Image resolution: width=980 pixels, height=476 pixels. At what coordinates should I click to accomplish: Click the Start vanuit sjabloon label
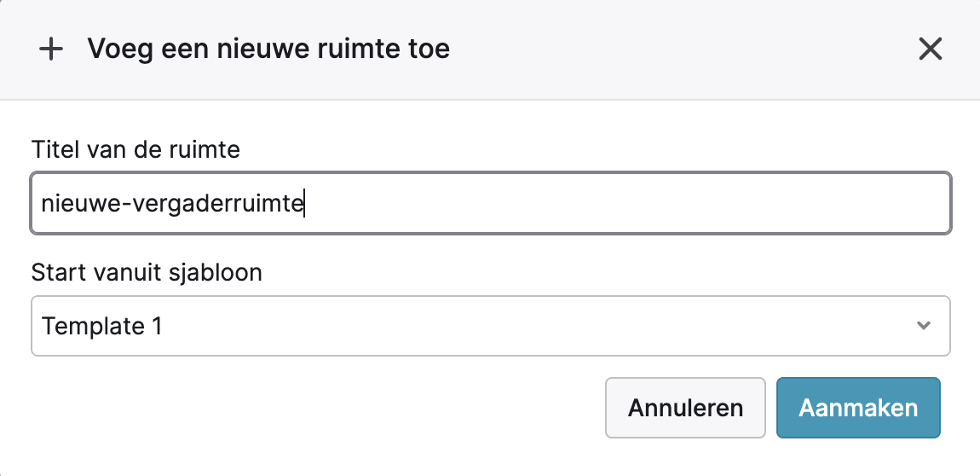[x=147, y=273]
